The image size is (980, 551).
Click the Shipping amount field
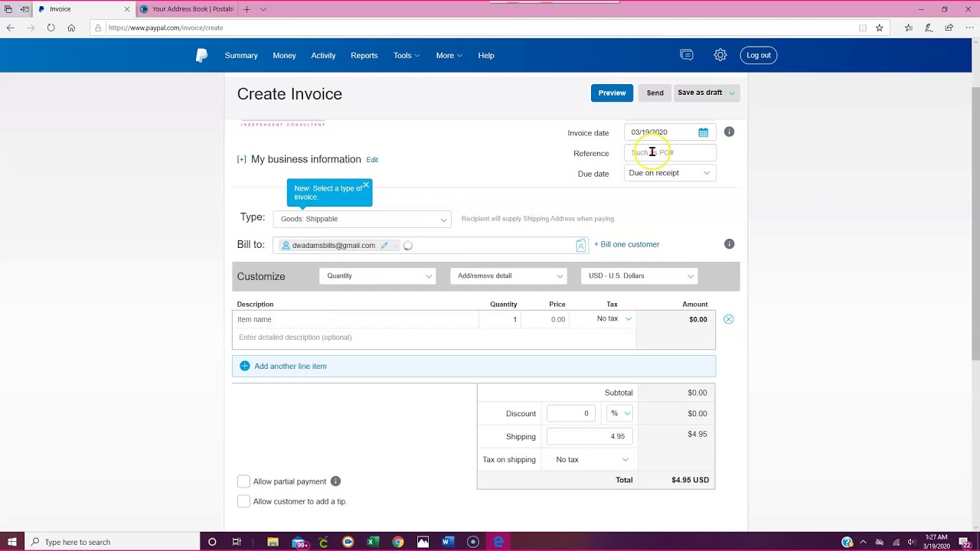coord(590,436)
